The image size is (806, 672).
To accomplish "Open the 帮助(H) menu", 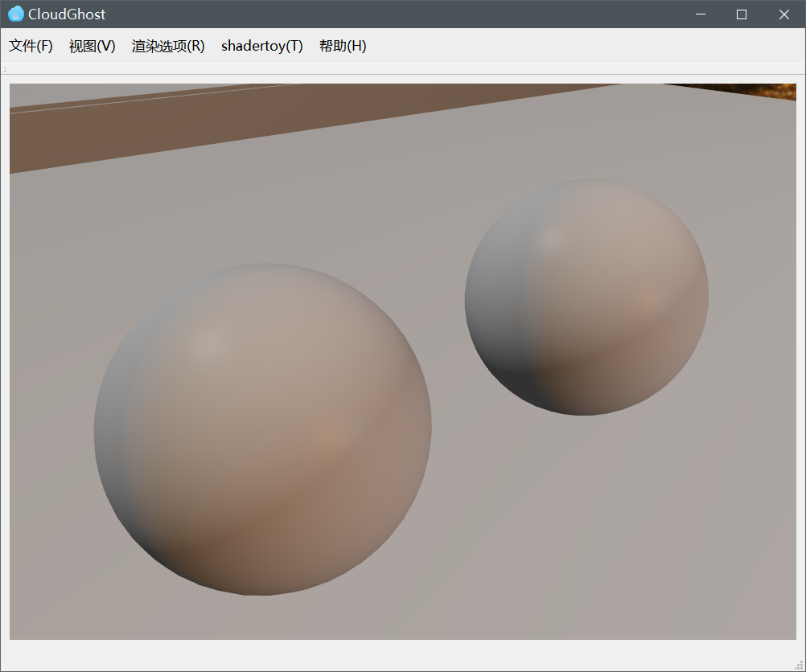I will pyautogui.click(x=343, y=47).
